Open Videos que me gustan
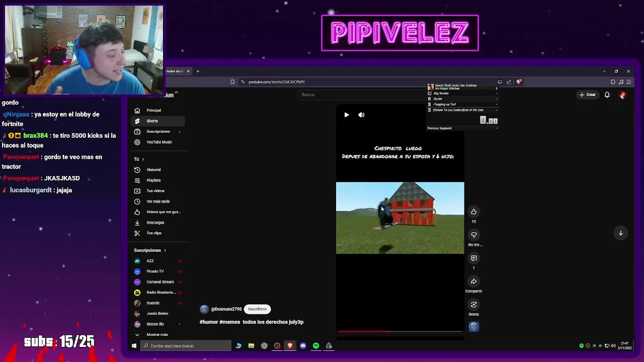 click(x=158, y=212)
